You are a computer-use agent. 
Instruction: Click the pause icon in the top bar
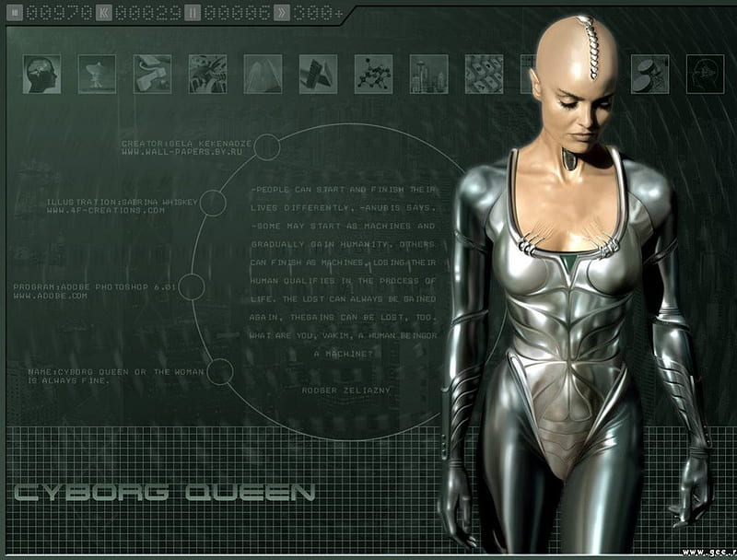pos(193,13)
